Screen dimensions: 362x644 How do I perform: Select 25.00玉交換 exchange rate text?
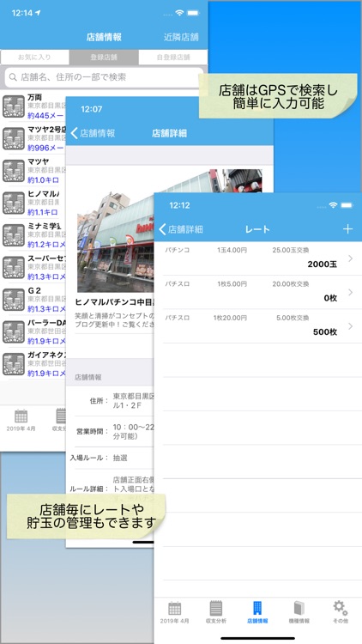(291, 250)
